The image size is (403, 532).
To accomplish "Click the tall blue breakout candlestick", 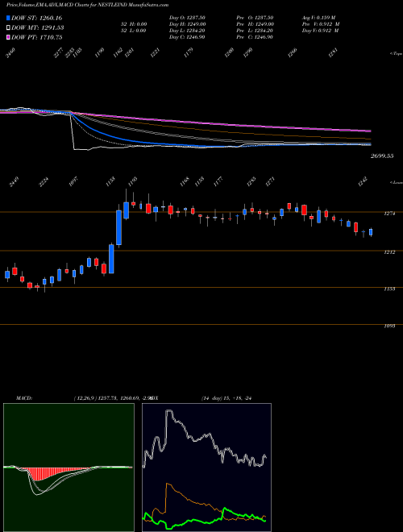I will (118, 227).
